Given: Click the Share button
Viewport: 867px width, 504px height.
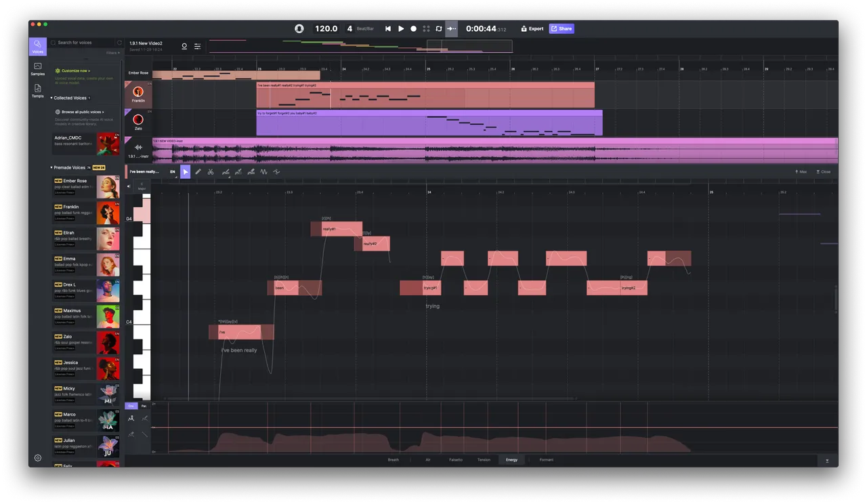Looking at the screenshot, I should coord(562,28).
